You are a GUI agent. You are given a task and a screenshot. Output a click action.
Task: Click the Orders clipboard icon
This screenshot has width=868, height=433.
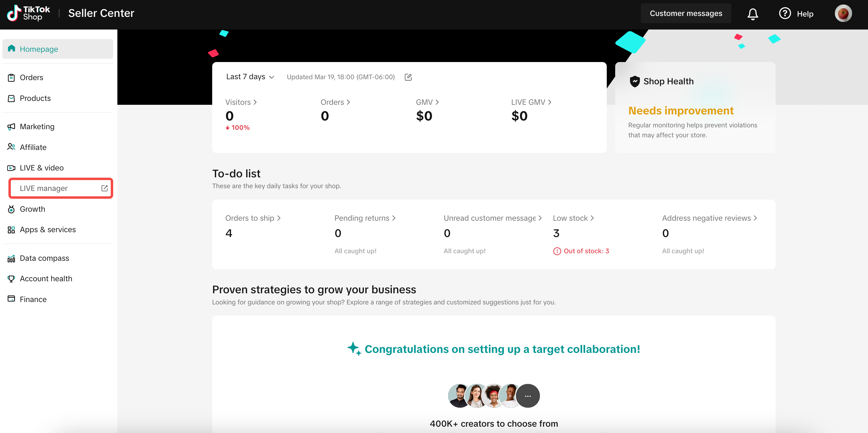11,78
